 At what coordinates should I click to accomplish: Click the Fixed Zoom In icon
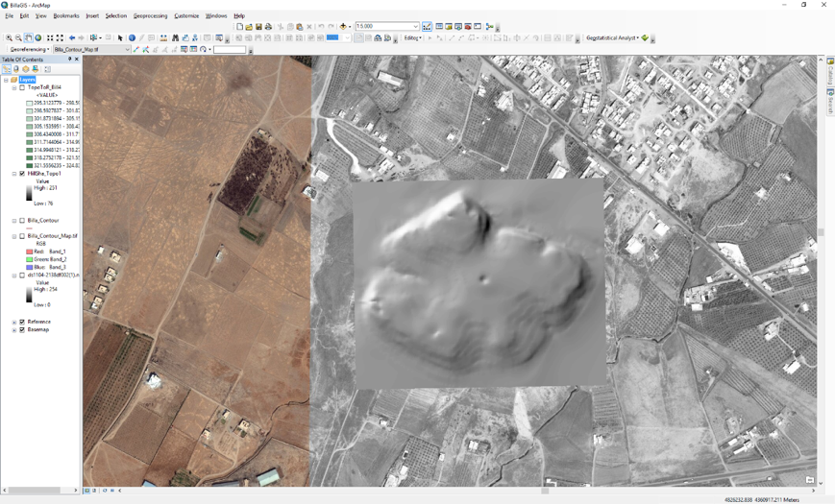(x=50, y=37)
